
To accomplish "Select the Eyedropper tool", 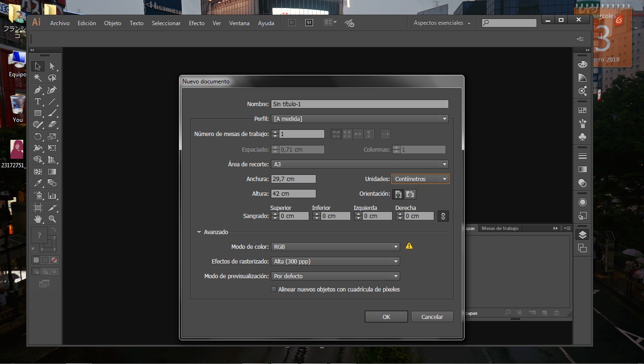I will click(x=38, y=183).
